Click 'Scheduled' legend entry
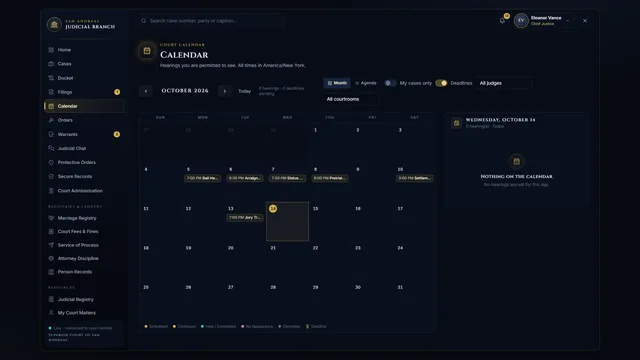Image resolution: width=640 pixels, height=360 pixels. coord(156,327)
